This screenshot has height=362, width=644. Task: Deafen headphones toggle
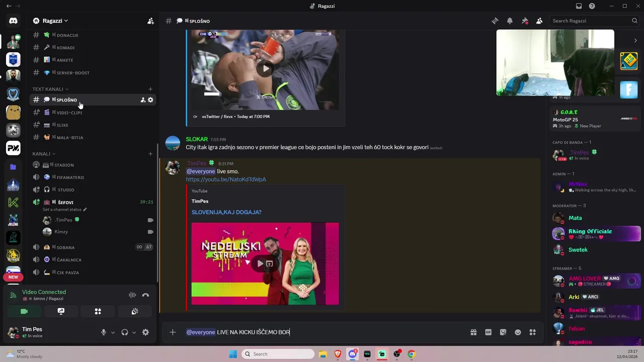click(125, 332)
